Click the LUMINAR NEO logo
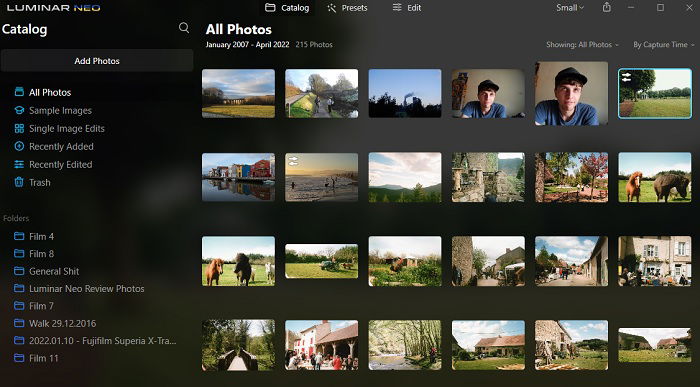Image resolution: width=700 pixels, height=387 pixels. [54, 8]
